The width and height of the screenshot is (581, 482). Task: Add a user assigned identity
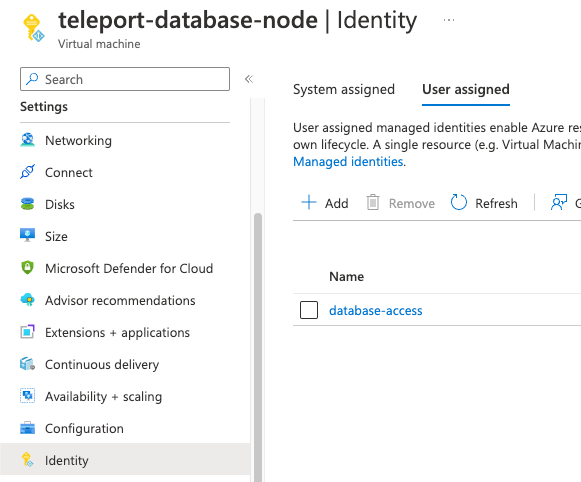pyautogui.click(x=325, y=203)
